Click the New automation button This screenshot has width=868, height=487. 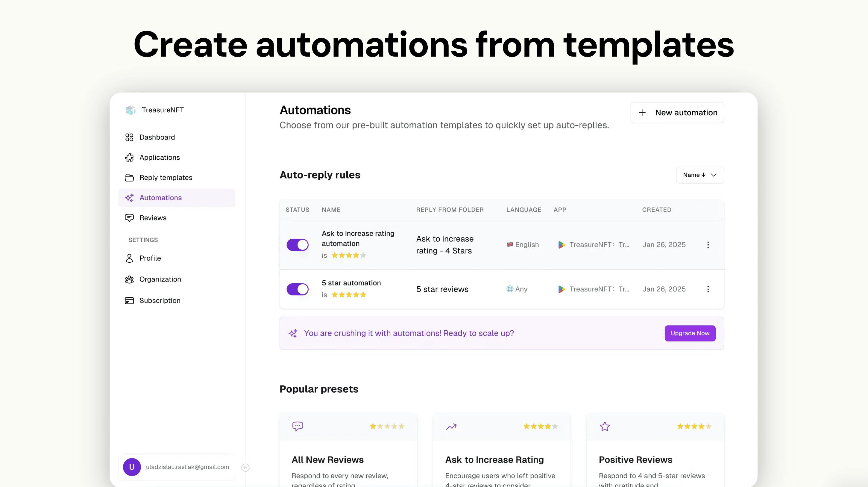(677, 113)
